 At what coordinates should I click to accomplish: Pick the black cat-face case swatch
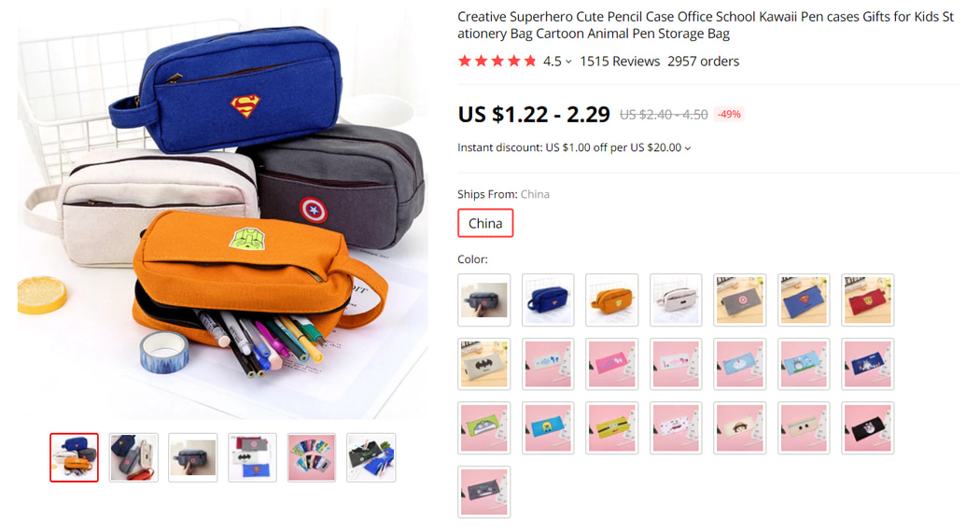pos(867,428)
